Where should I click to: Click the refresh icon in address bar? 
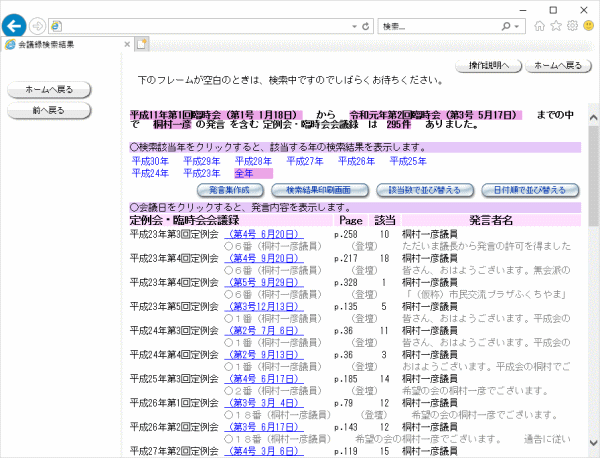(x=365, y=26)
